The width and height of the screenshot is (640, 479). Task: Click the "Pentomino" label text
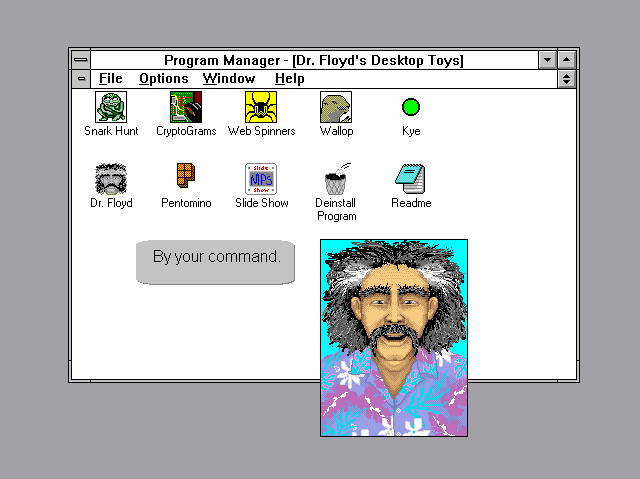(186, 203)
